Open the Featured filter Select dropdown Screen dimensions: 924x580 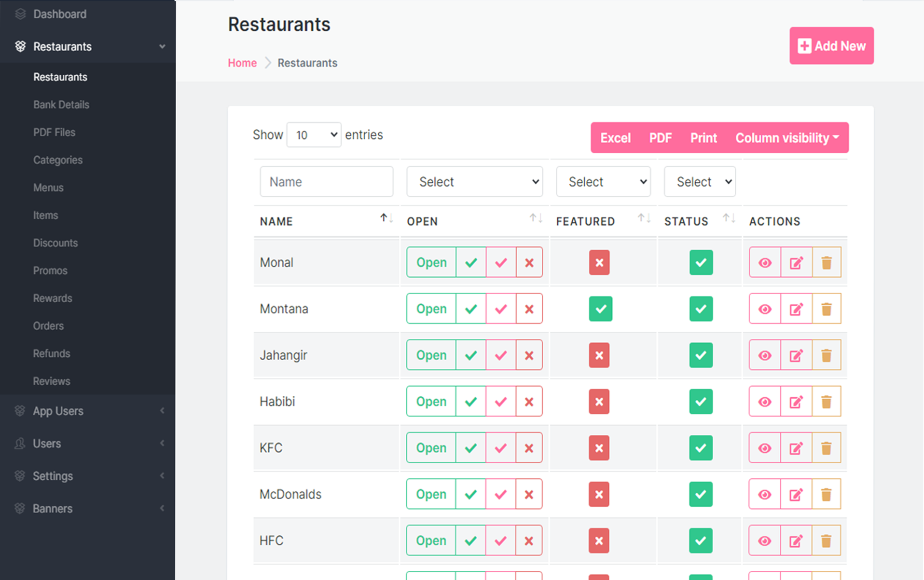tap(603, 182)
